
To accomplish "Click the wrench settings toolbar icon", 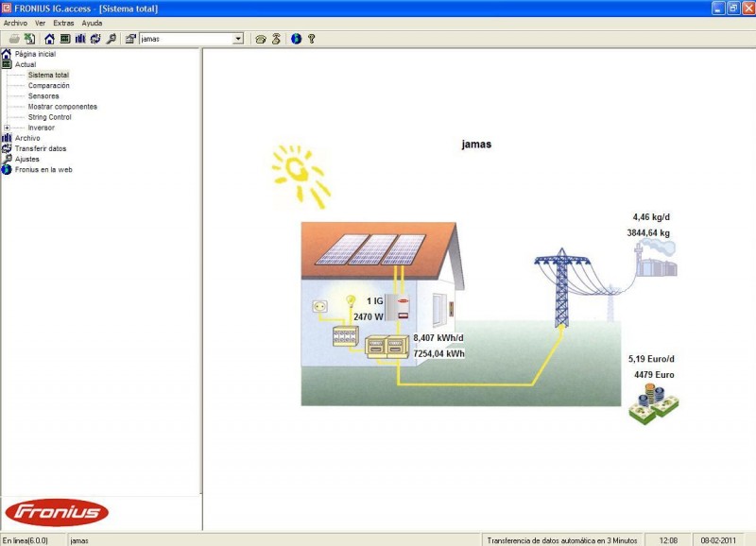I will coord(112,39).
